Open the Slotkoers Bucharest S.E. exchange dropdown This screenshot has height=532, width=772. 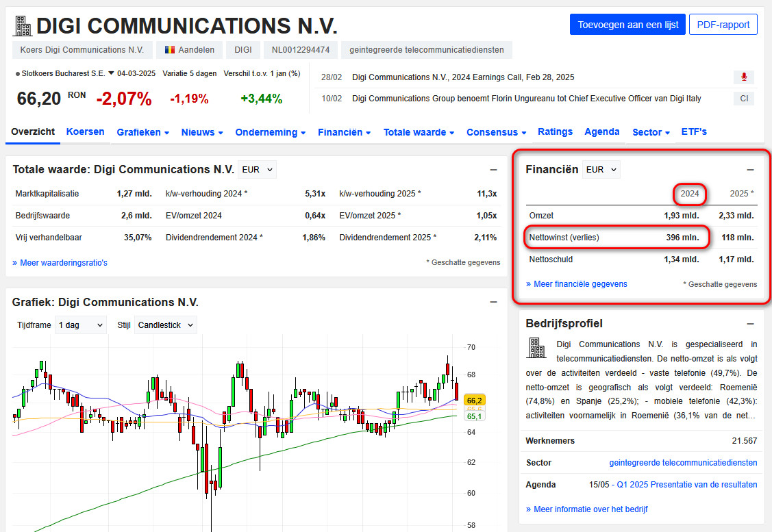111,73
